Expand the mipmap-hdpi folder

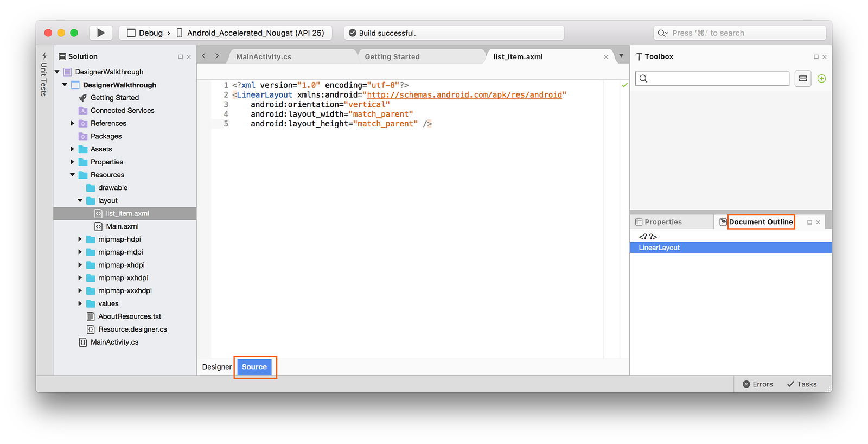[x=80, y=239]
